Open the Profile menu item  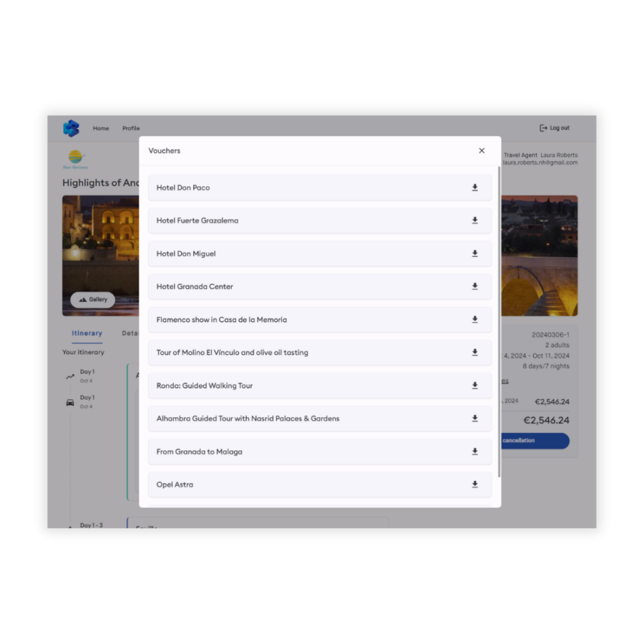tap(131, 128)
